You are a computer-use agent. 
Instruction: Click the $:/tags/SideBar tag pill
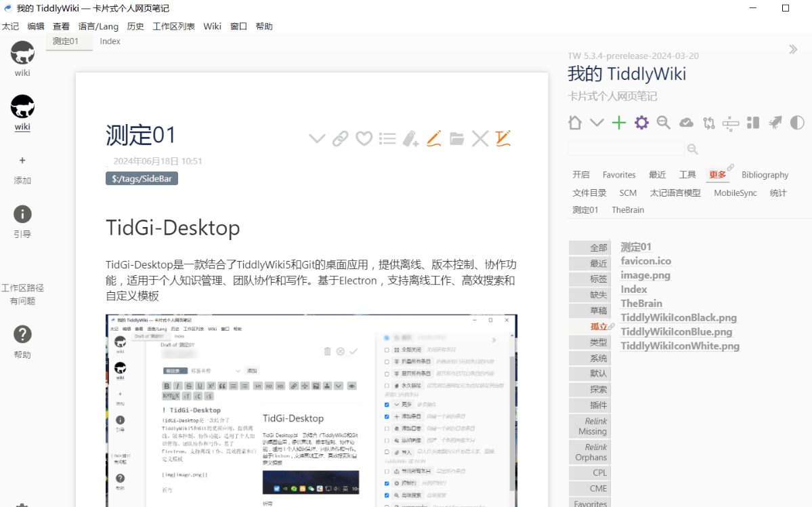(x=142, y=179)
